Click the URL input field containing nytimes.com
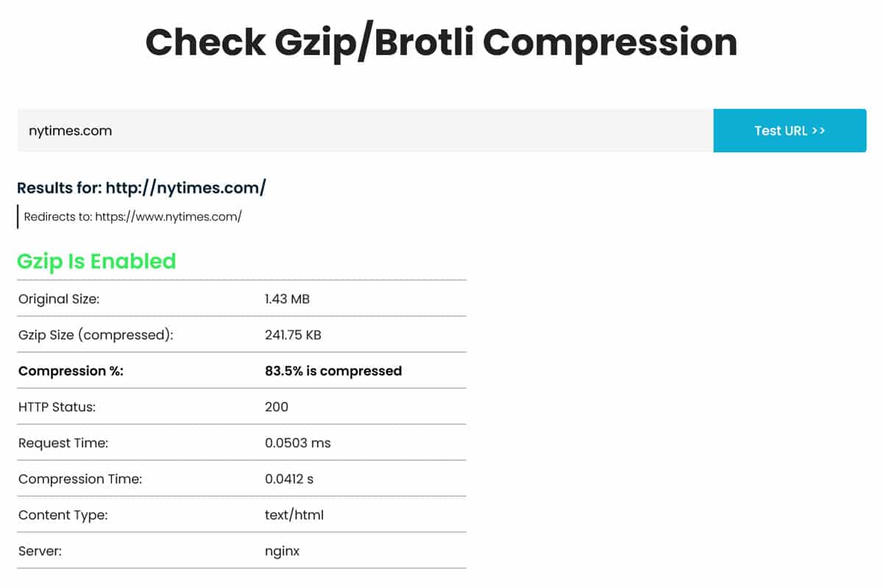The width and height of the screenshot is (883, 588). pos(364,131)
